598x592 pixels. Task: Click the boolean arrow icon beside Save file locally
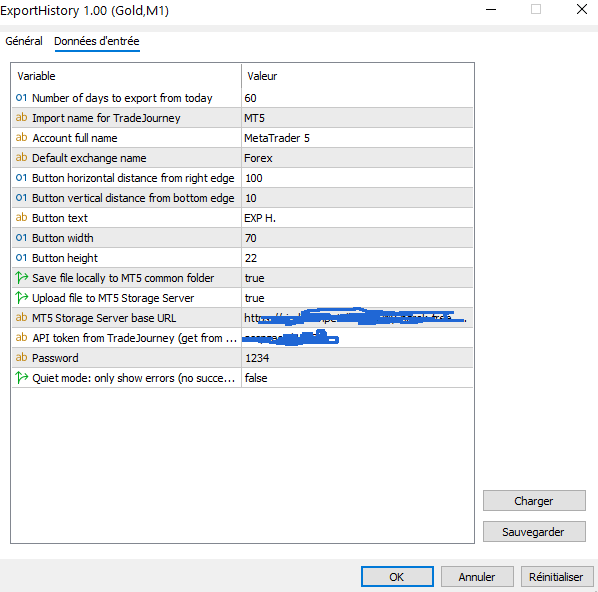coord(21,278)
